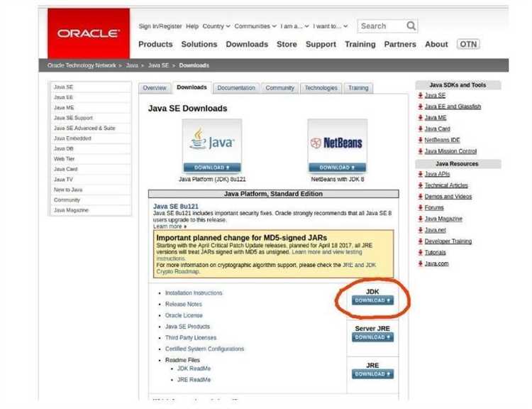Click Java SE breadcrumb link

158,65
